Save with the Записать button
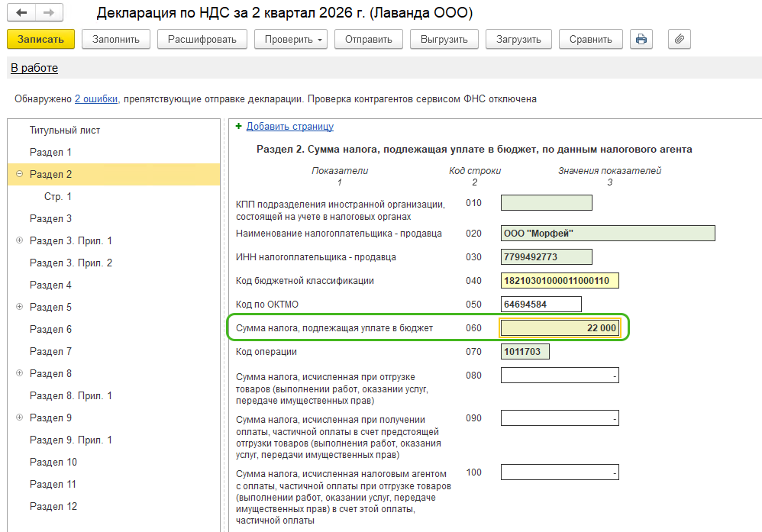The image size is (762, 532). (40, 40)
